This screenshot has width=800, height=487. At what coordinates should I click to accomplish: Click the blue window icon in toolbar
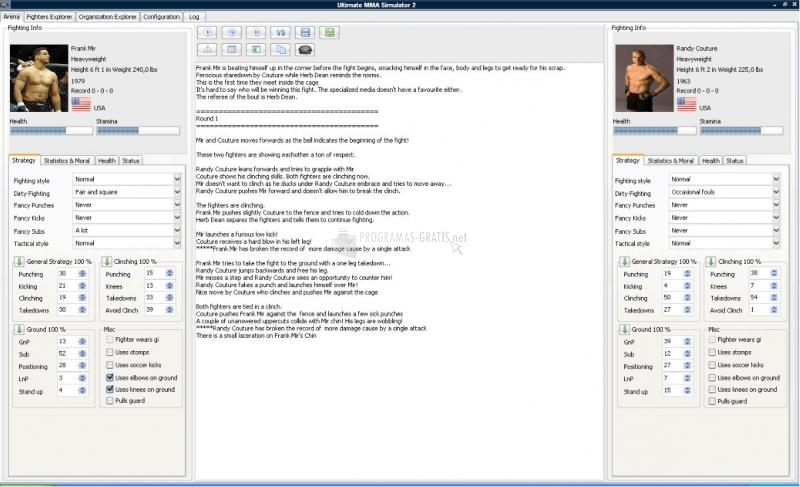pos(232,49)
